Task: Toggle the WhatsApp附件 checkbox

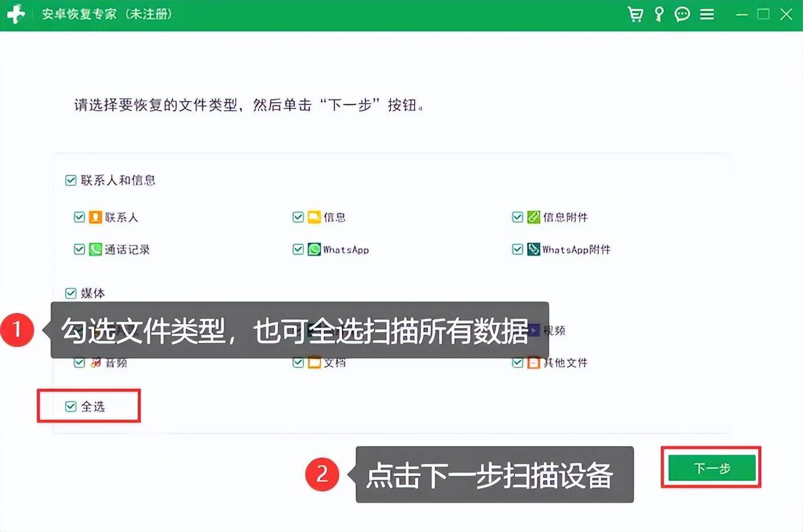Action: click(x=517, y=249)
